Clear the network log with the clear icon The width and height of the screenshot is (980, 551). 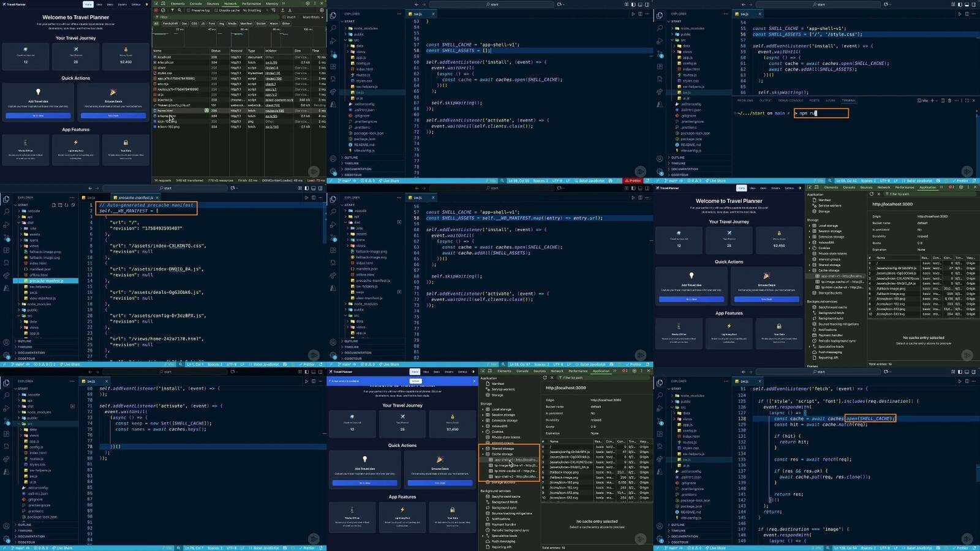163,10
